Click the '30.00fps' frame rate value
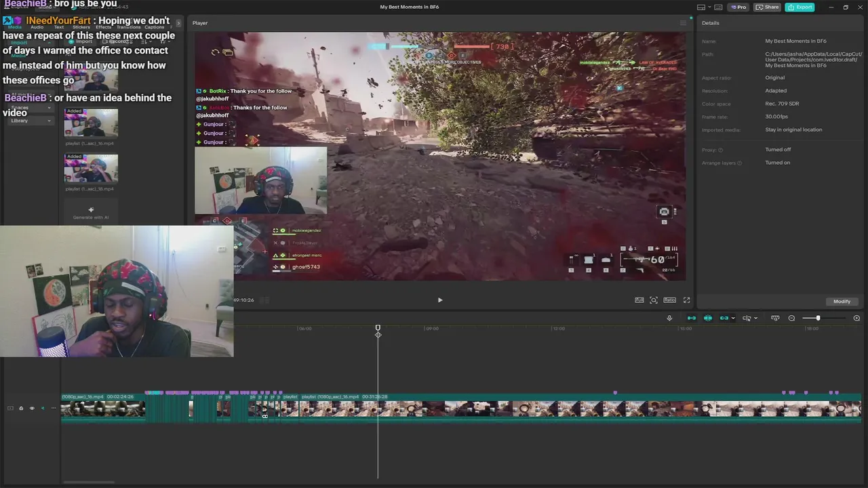The image size is (868, 488). click(x=776, y=117)
